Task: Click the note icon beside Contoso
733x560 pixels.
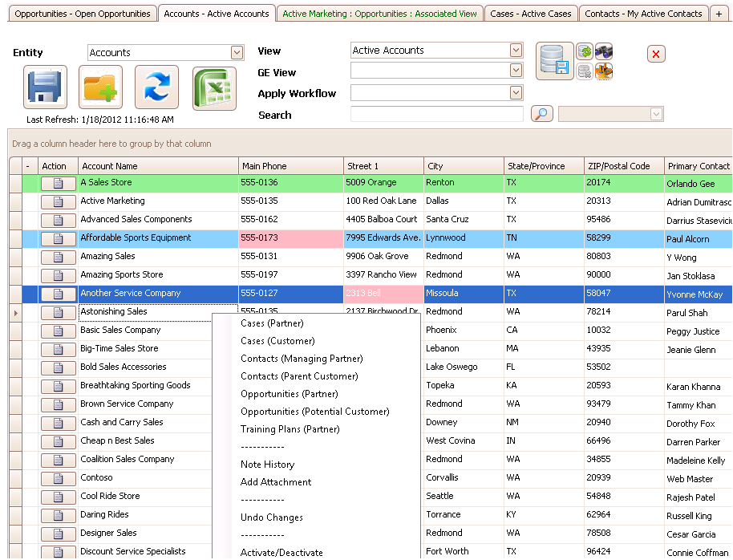Action: (x=57, y=477)
